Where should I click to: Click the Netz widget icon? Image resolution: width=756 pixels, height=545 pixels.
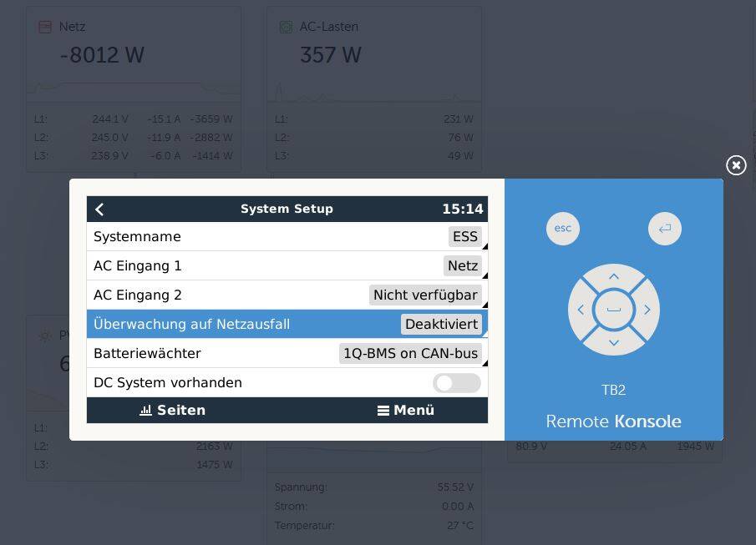(x=45, y=28)
